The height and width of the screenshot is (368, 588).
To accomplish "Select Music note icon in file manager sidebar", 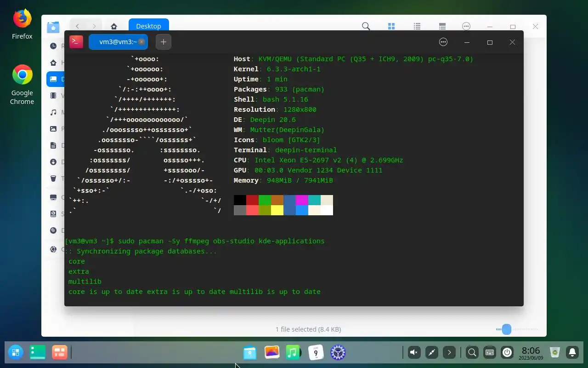I will tap(53, 112).
